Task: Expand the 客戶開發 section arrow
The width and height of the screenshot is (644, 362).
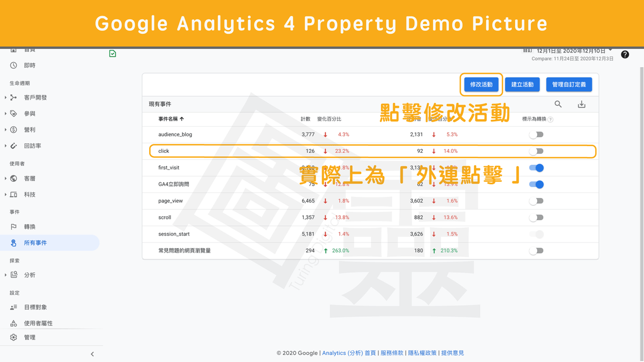Action: pyautogui.click(x=5, y=98)
